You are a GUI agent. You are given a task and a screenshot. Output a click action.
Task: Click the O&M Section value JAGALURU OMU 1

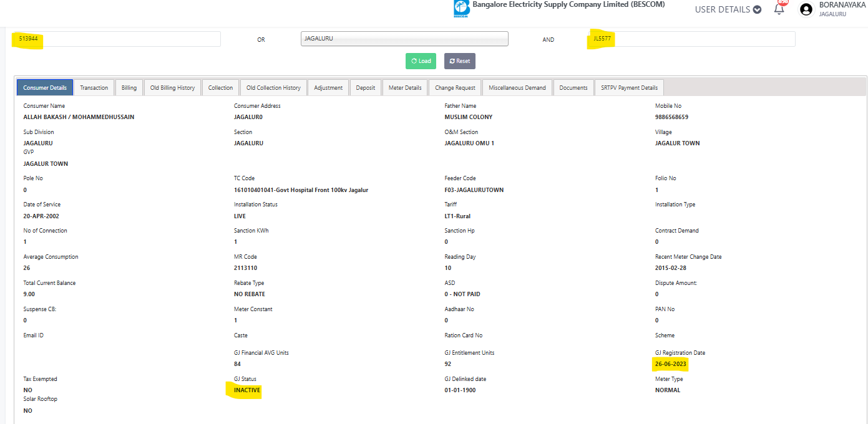point(469,143)
